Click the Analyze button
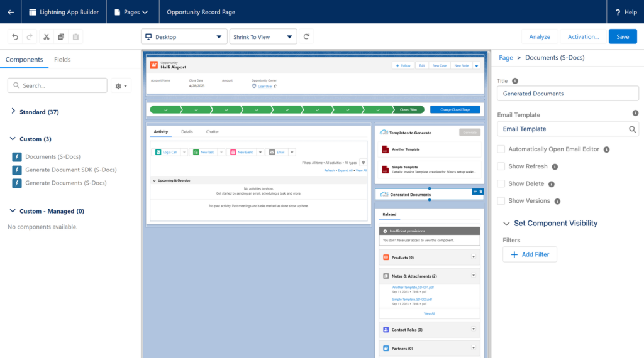Viewport: 644px width, 358px height. 540,36
